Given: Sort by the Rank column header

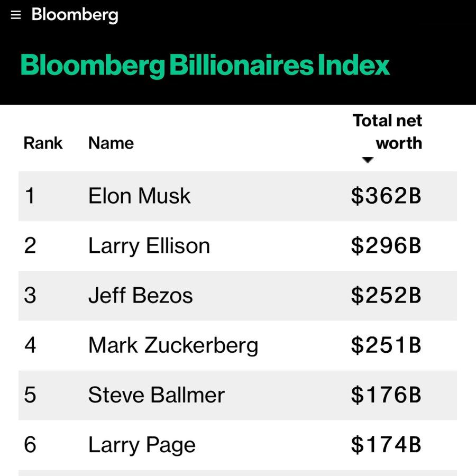Looking at the screenshot, I should 43,143.
